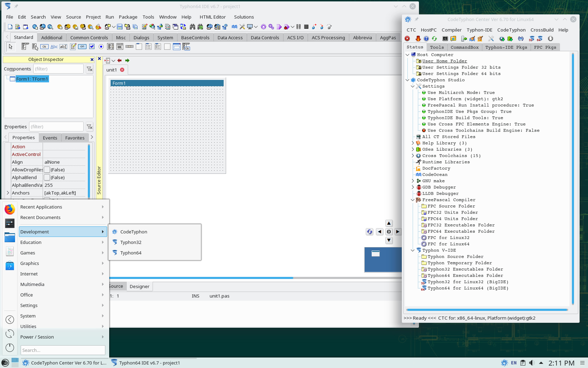Open the terminal icon in CodeTyphon Center
588x368 pixels.
point(445,39)
